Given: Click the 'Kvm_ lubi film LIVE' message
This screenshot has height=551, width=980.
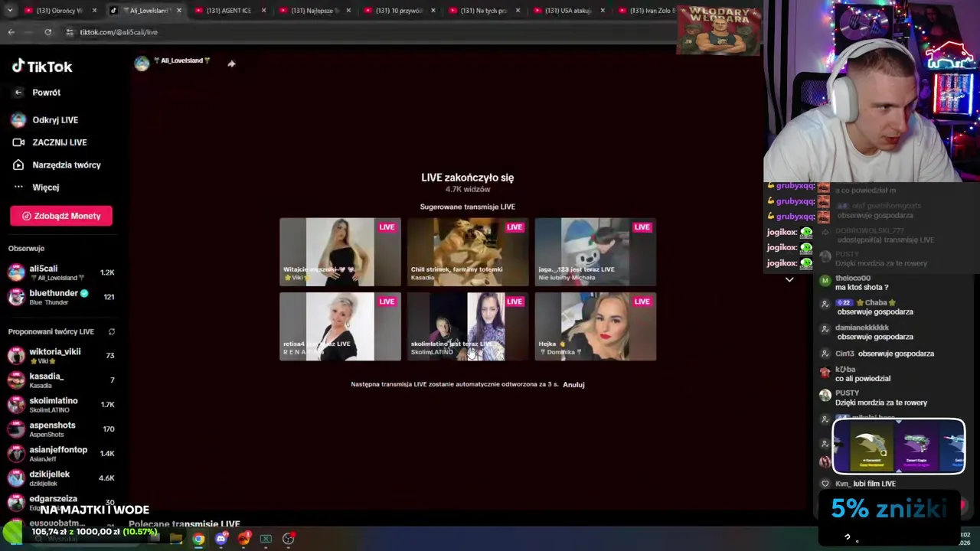Looking at the screenshot, I should click(865, 484).
